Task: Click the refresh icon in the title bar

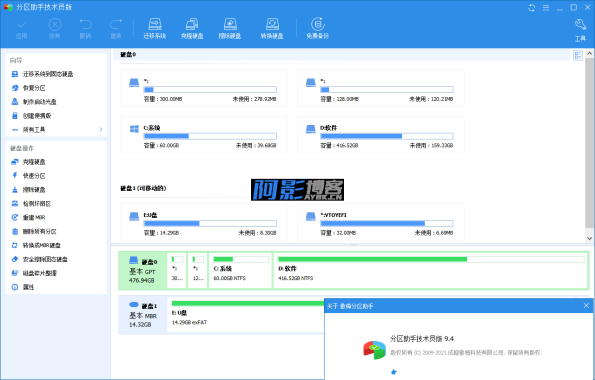Action: click(532, 8)
